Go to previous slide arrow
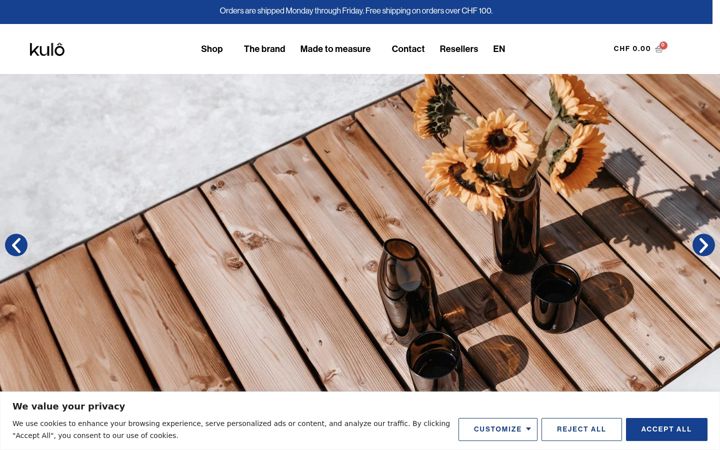The image size is (720, 450). [x=16, y=245]
